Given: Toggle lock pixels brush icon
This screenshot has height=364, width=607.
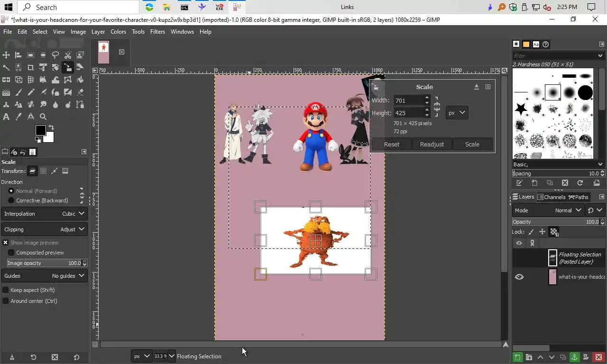Looking at the screenshot, I should point(531,232).
